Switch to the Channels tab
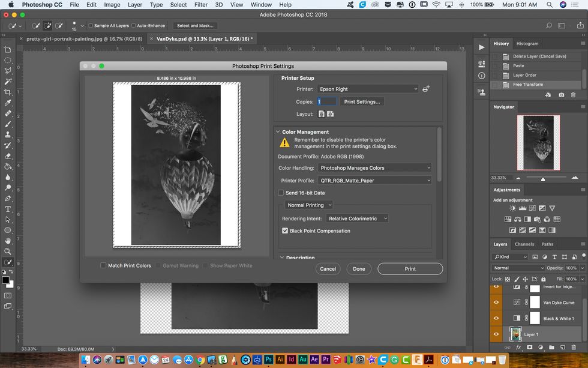This screenshot has height=368, width=588. click(524, 244)
